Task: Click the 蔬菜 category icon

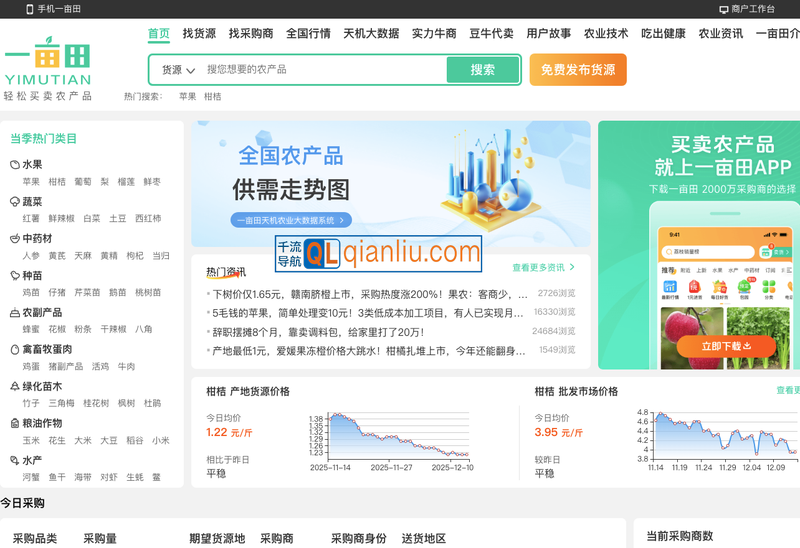Action: click(15, 202)
